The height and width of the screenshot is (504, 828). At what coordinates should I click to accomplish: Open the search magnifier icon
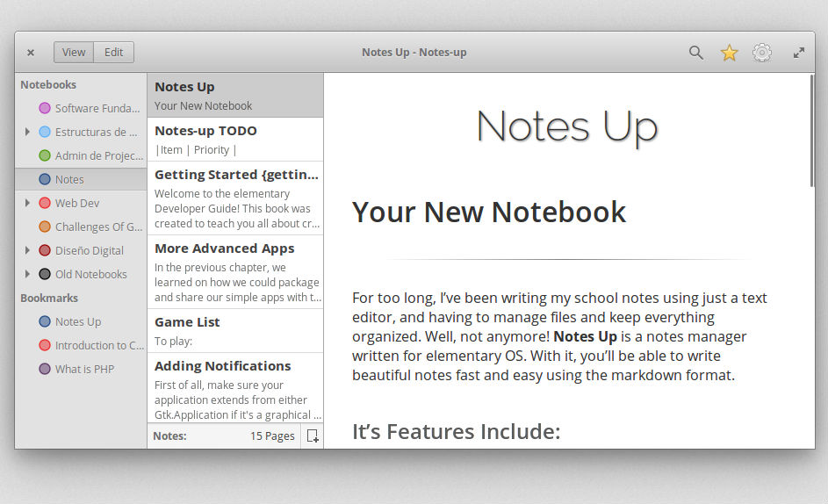tap(696, 53)
